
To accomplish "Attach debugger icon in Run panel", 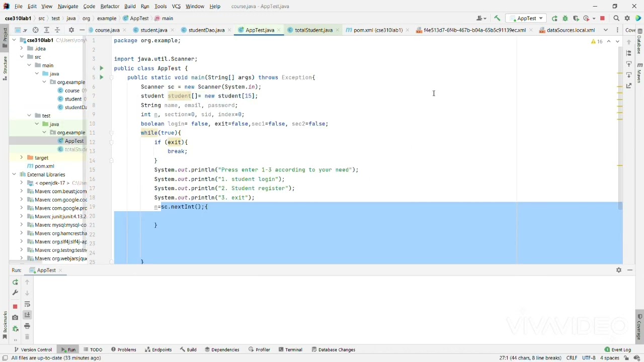I will pos(15,328).
